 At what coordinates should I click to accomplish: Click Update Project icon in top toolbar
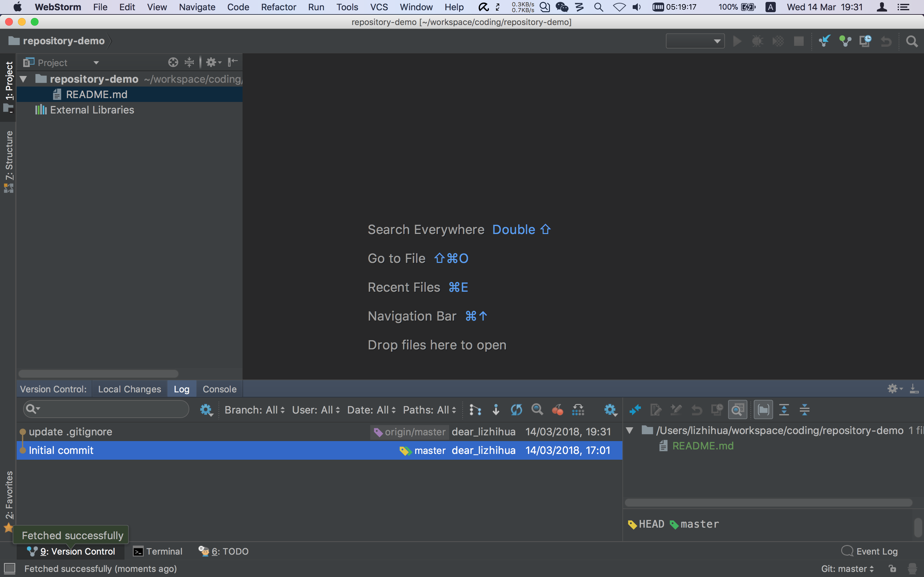[824, 41]
